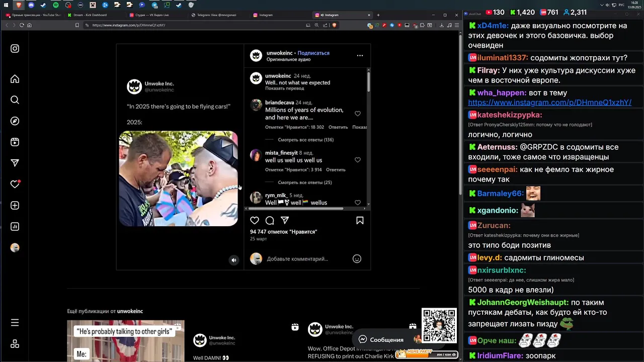Screen dimensions: 644x362
Task: Open Telegram from the taskbar
Action: coord(154,5)
